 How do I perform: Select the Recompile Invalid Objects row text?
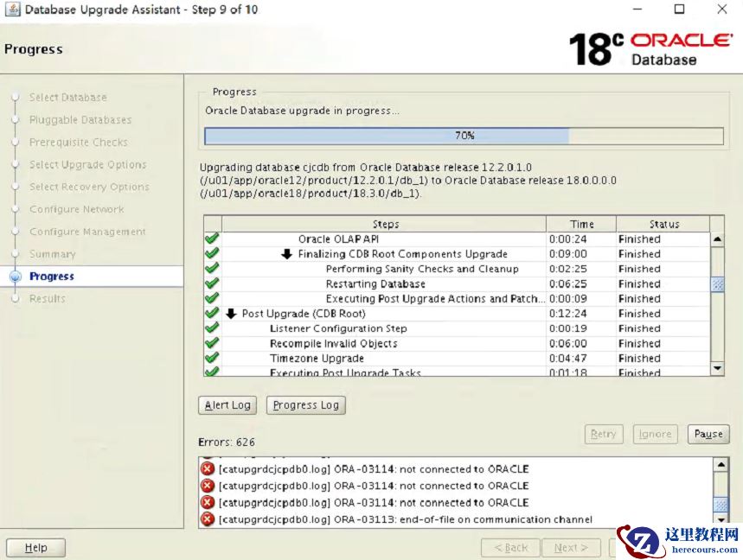[334, 344]
